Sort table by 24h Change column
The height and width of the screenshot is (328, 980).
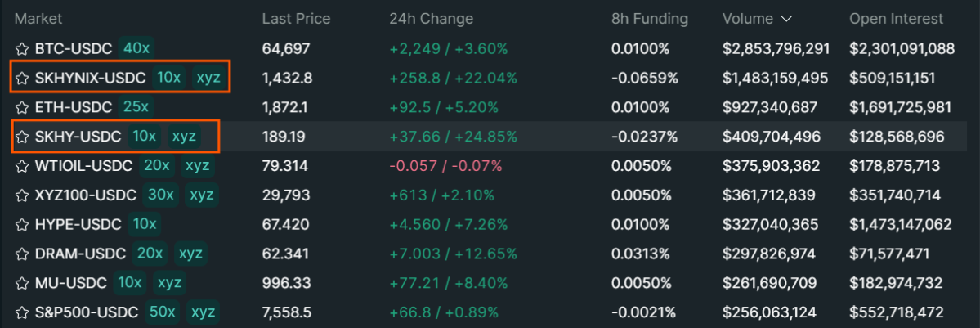point(431,19)
